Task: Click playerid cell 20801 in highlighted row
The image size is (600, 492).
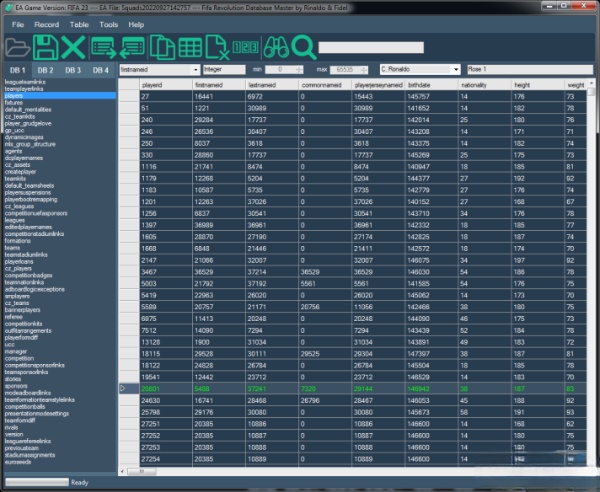Action: tap(166, 389)
